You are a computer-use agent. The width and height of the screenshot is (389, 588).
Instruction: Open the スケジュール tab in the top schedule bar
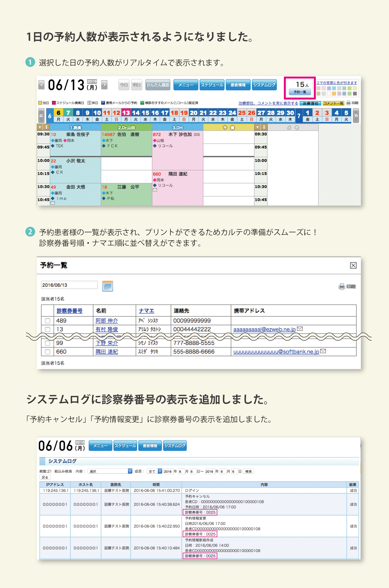click(x=212, y=85)
